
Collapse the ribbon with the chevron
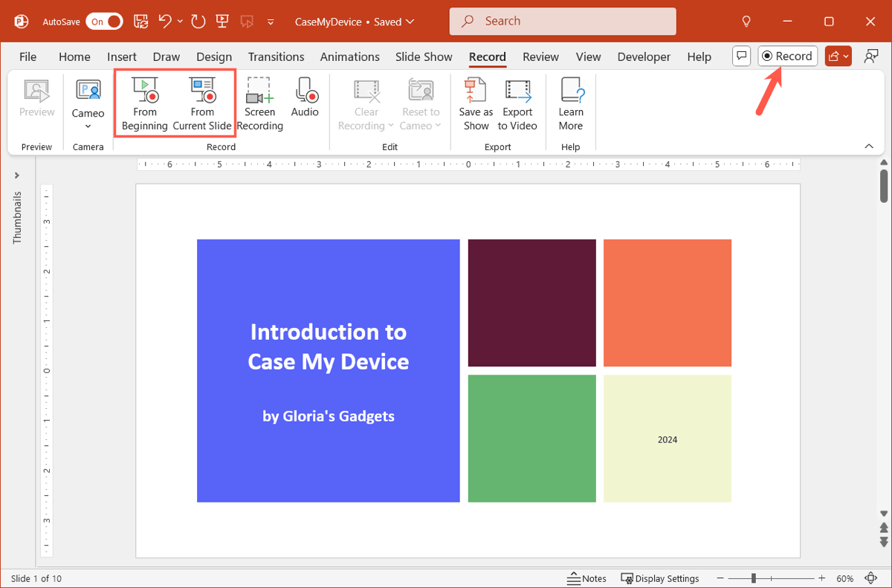click(869, 146)
